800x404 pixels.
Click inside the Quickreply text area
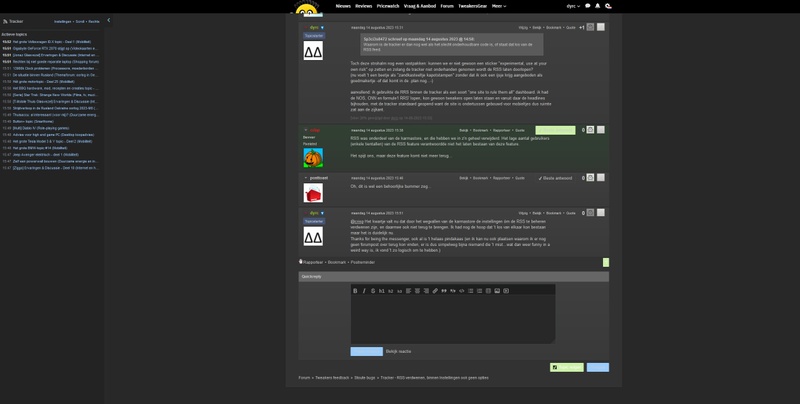click(x=452, y=318)
